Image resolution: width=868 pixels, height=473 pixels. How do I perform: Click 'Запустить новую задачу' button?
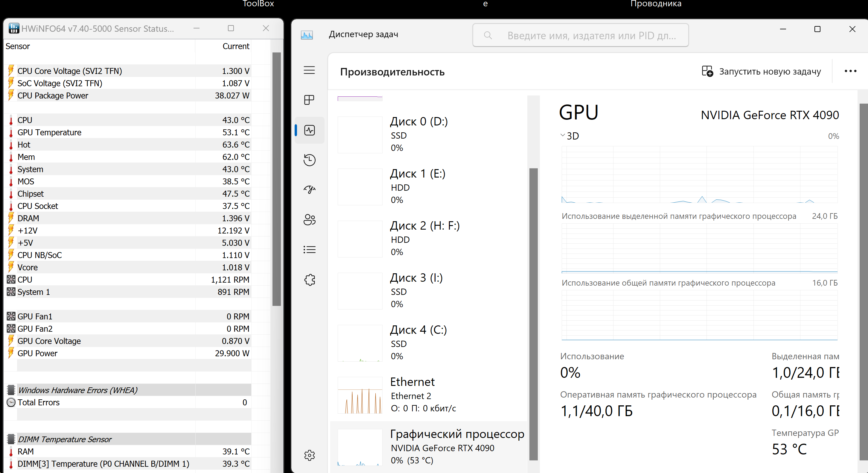coord(762,72)
